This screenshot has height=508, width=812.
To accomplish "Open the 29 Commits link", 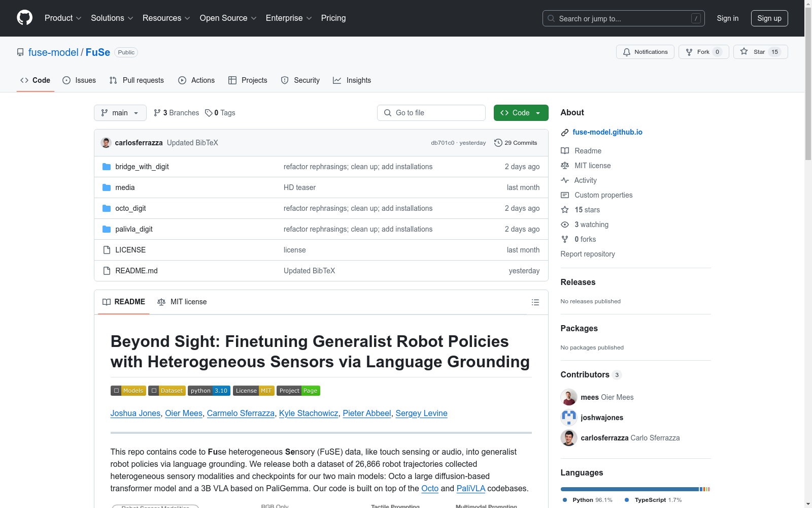I will (516, 143).
